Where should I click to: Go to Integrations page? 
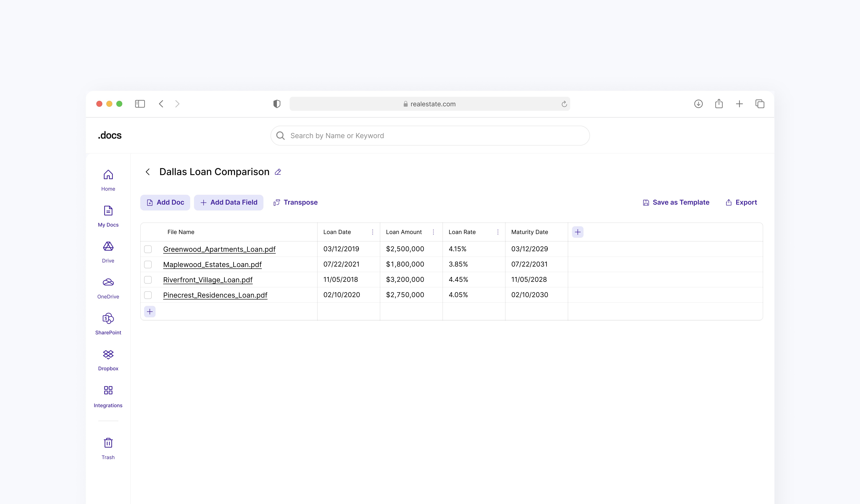click(x=108, y=396)
